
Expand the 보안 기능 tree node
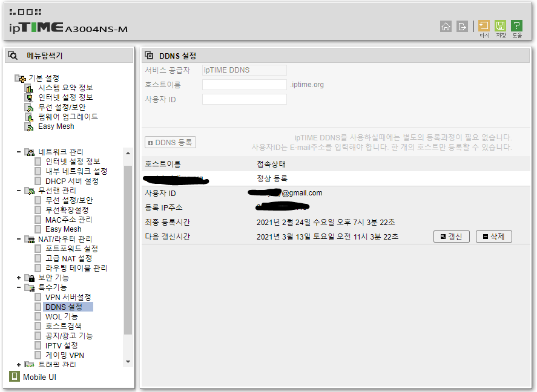[x=19, y=278]
